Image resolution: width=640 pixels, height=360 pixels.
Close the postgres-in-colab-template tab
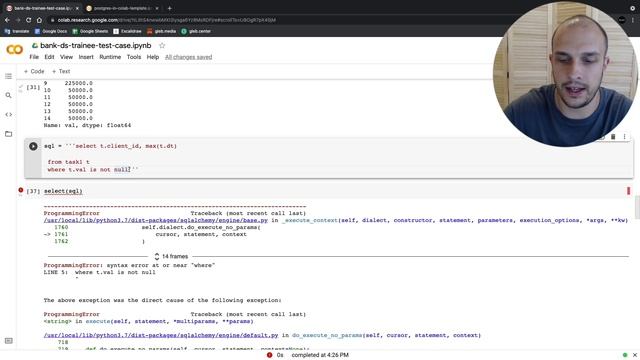(x=157, y=8)
